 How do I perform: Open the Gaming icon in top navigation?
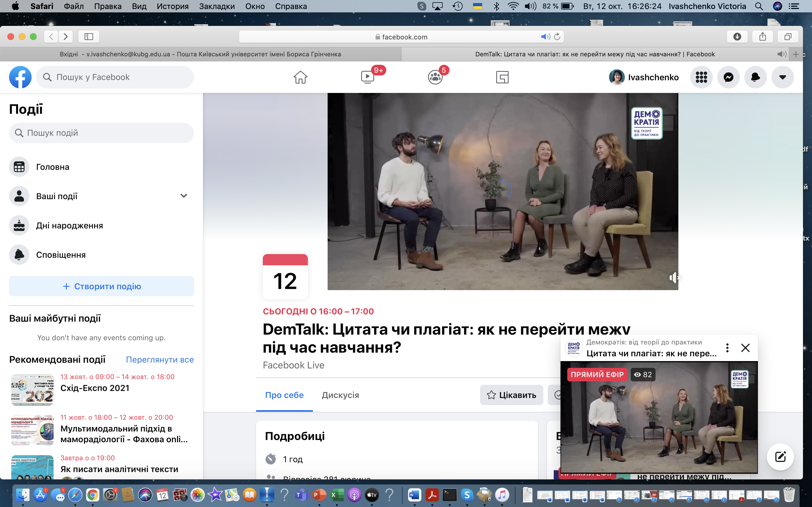[x=502, y=77]
